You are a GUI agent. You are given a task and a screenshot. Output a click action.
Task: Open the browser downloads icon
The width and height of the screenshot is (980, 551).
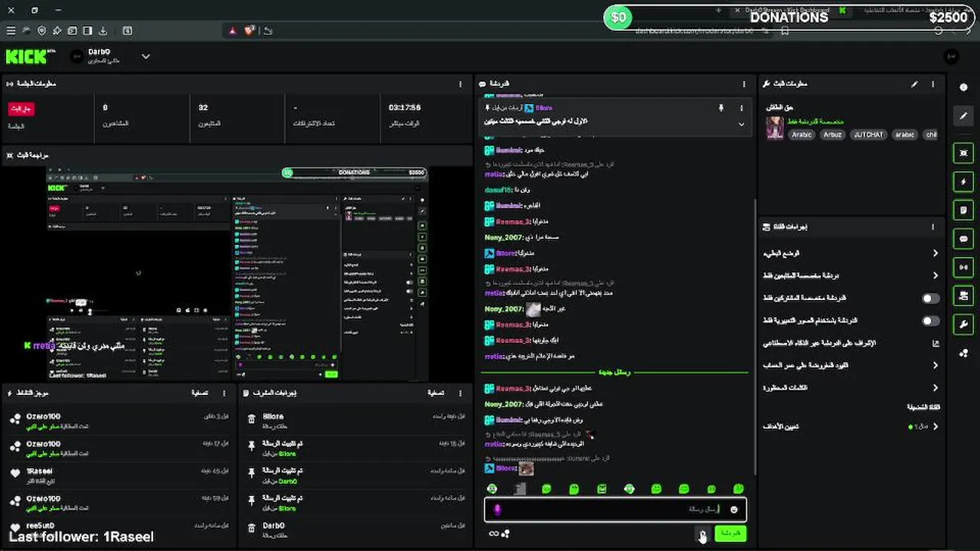pos(103,31)
